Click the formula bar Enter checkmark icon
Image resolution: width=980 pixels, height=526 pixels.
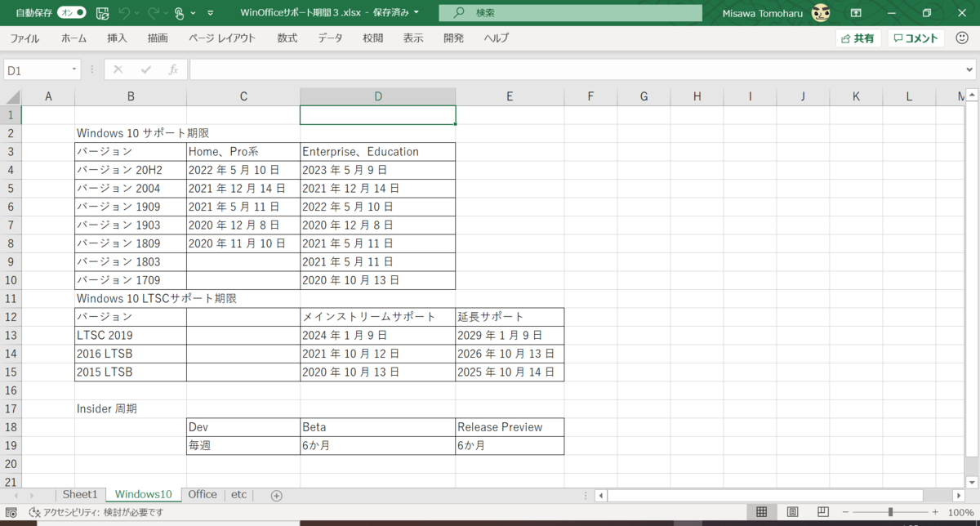146,70
